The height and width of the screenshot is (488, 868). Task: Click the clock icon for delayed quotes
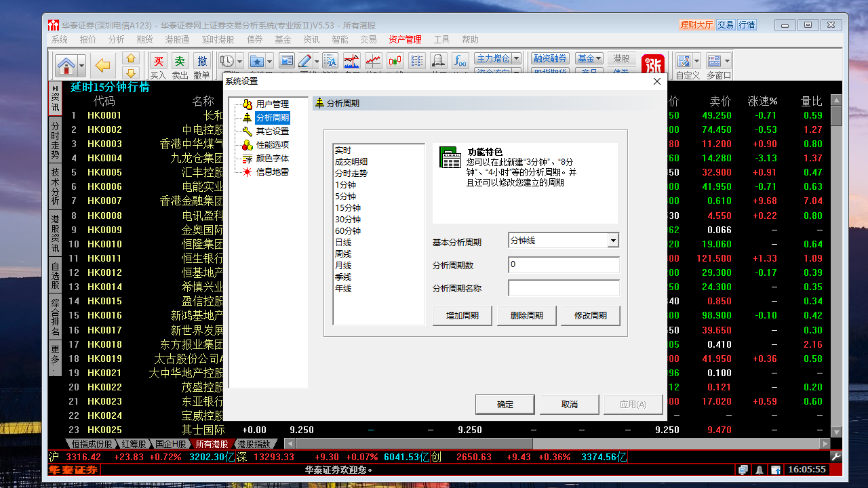click(227, 61)
